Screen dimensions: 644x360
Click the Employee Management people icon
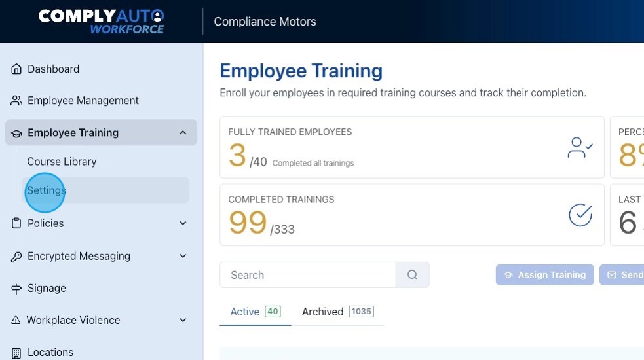16,101
